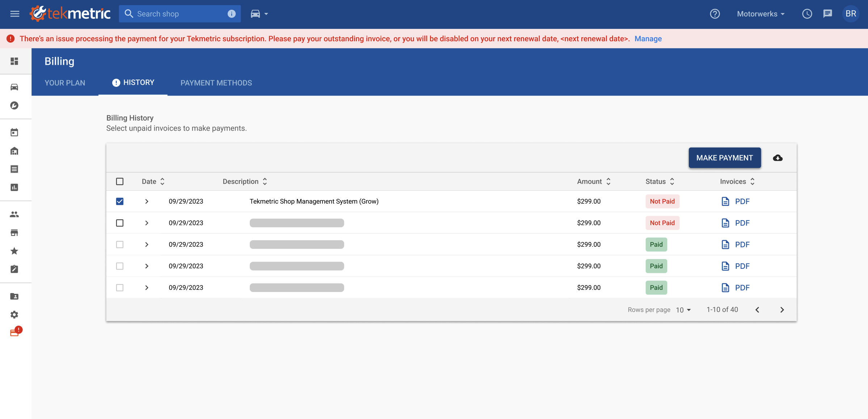The height and width of the screenshot is (419, 868).
Task: Sort the table by Invoices
Action: pos(737,181)
